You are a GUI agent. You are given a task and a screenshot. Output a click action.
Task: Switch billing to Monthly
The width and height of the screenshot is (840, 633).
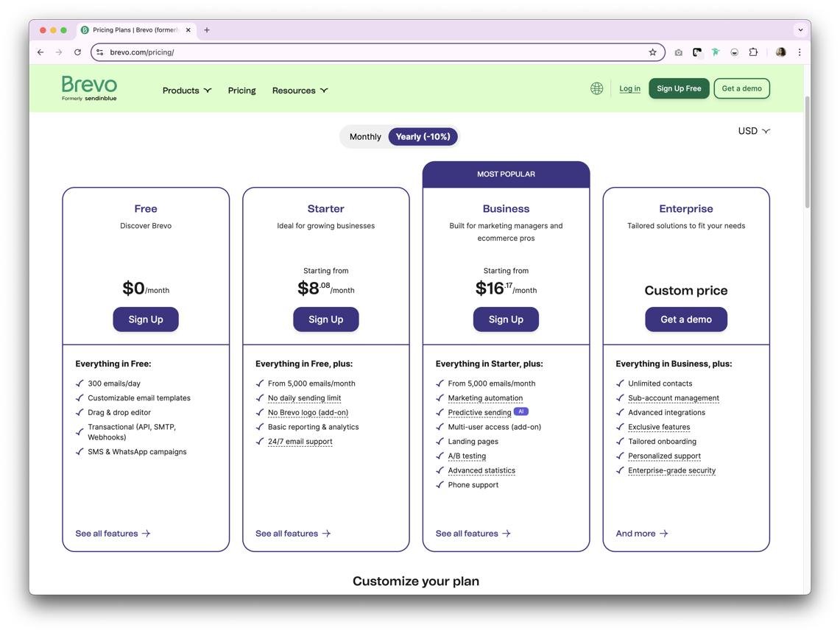click(365, 137)
